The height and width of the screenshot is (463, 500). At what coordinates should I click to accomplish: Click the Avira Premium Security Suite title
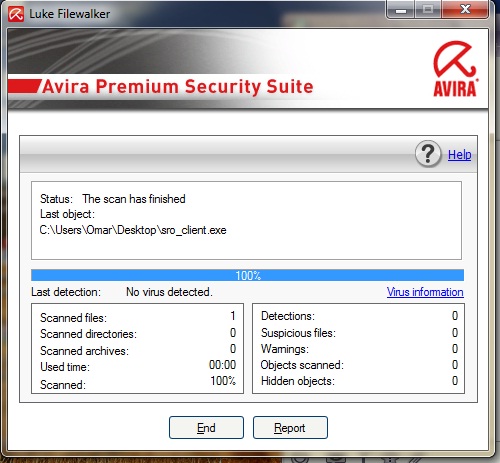point(178,87)
